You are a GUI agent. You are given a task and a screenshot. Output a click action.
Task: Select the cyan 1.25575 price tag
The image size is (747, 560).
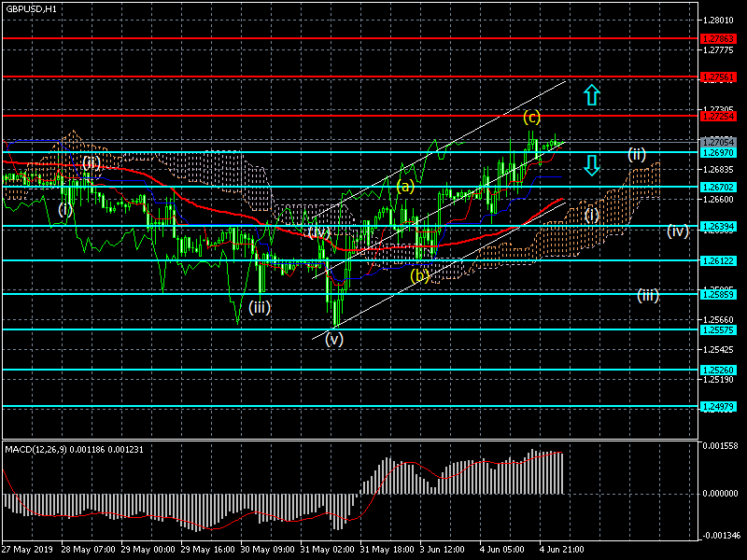click(718, 330)
